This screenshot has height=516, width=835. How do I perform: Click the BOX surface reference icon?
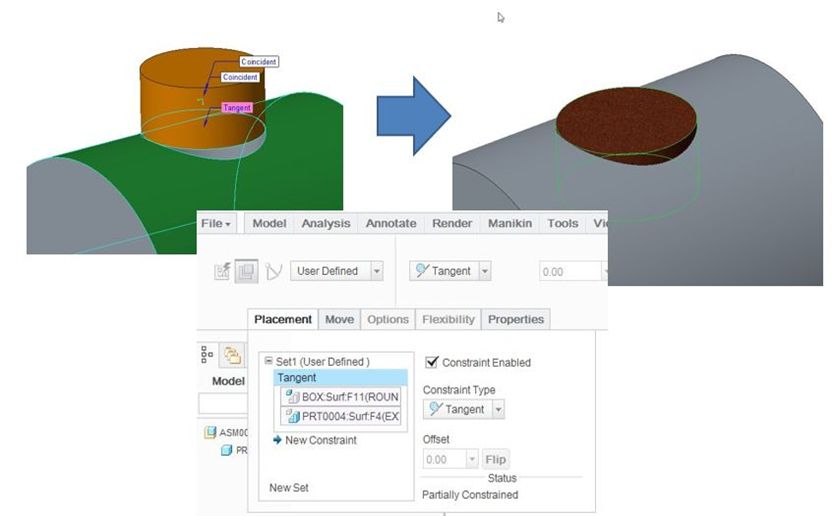[x=292, y=397]
